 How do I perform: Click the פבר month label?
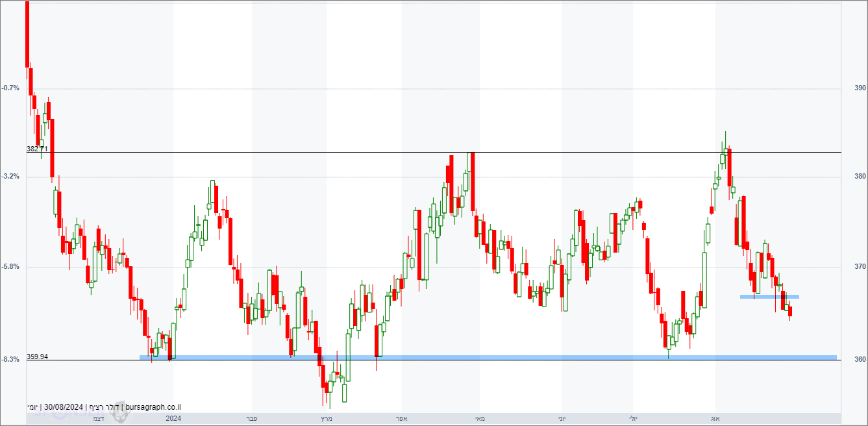pyautogui.click(x=252, y=419)
